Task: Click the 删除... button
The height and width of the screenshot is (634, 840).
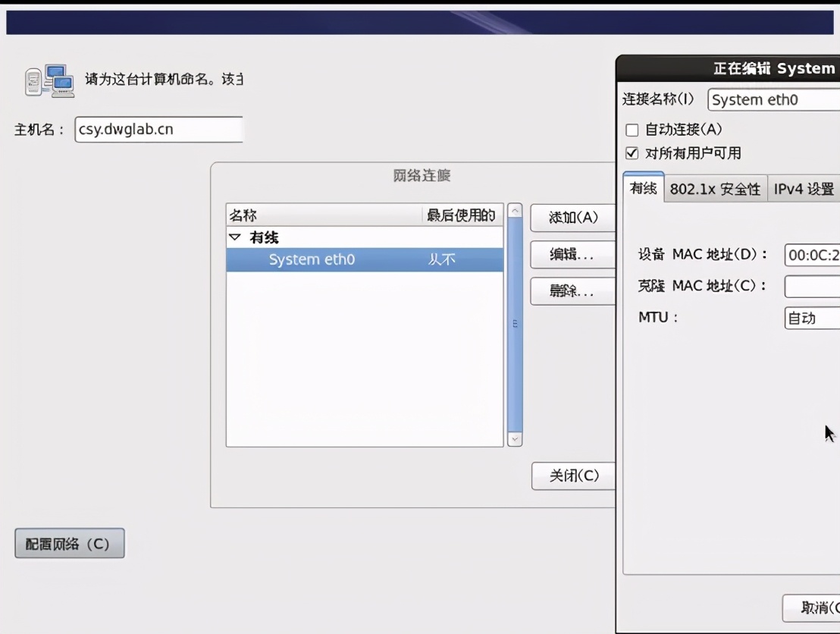Action: point(572,291)
